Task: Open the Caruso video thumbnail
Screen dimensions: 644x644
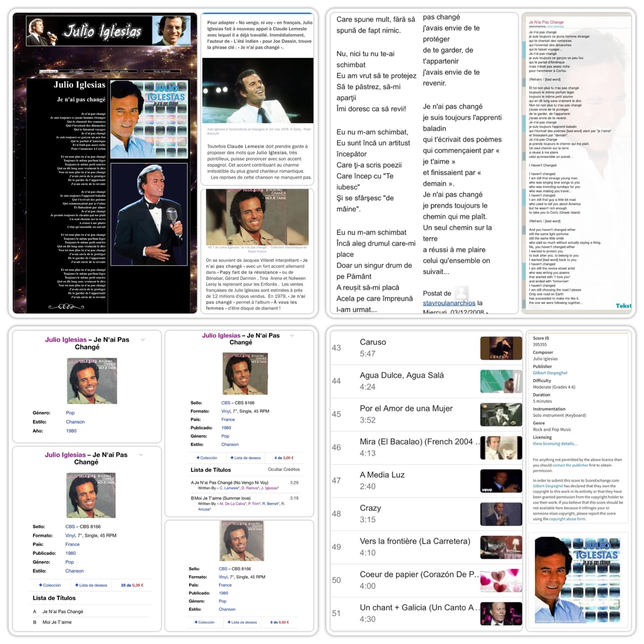Action: tap(501, 348)
